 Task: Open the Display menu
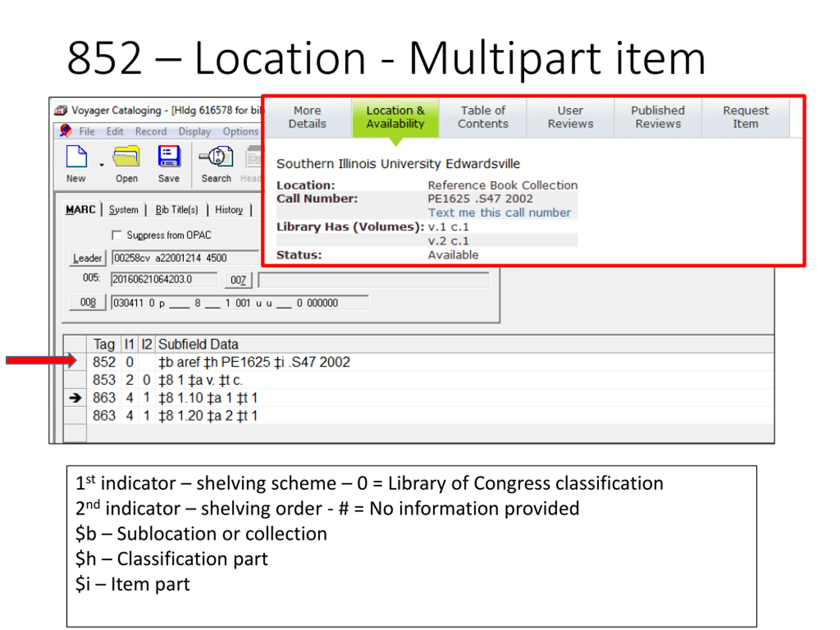coord(195,131)
